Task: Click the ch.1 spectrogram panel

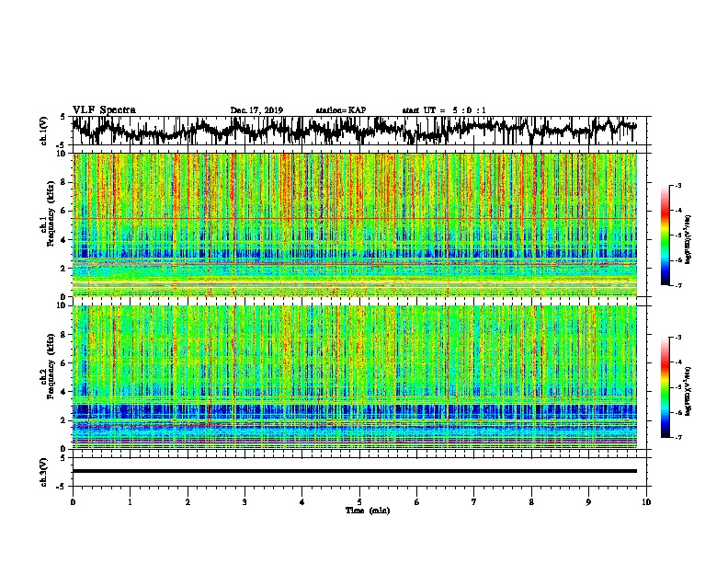Action: [x=355, y=224]
